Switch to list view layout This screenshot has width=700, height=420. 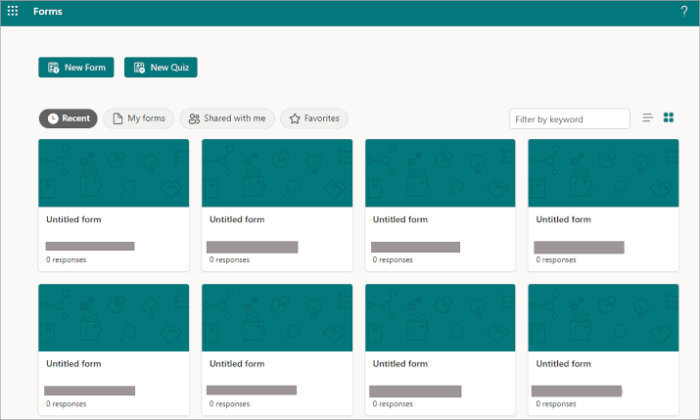tap(648, 118)
